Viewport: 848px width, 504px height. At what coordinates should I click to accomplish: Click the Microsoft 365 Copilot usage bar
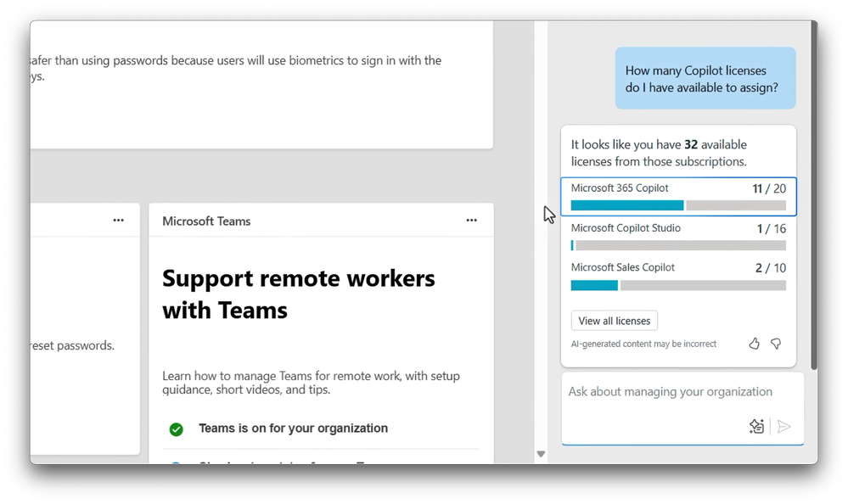tap(678, 205)
